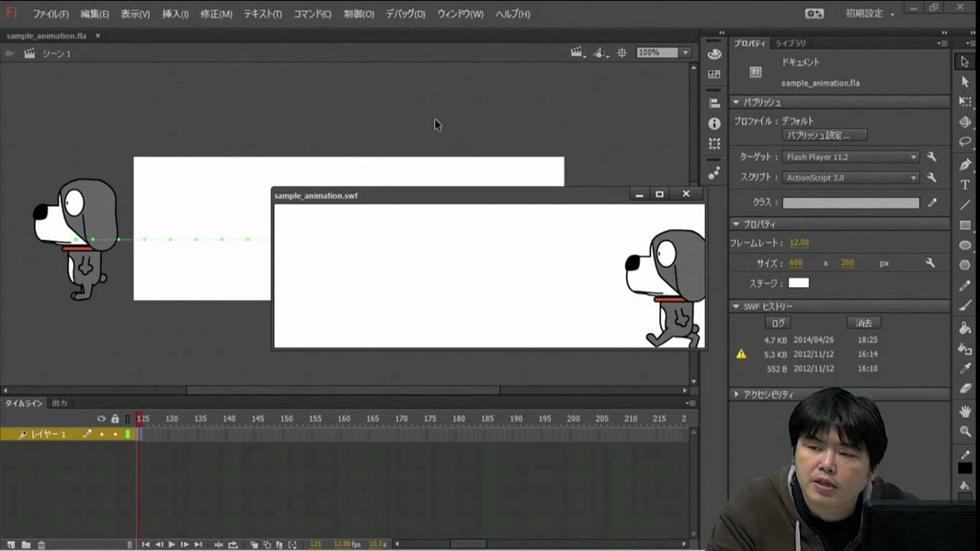Click the クラス input field
The image size is (980, 551).
pos(851,203)
